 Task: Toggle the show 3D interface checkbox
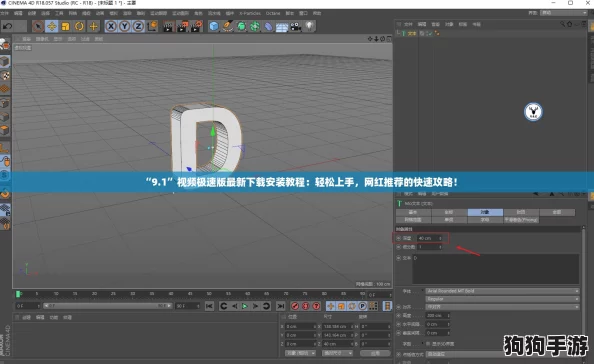click(428, 344)
